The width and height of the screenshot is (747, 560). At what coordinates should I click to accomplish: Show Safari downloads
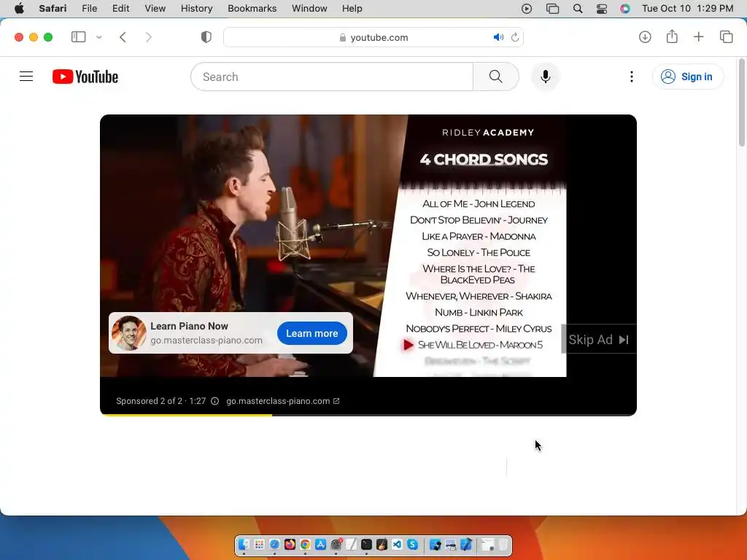645,36
